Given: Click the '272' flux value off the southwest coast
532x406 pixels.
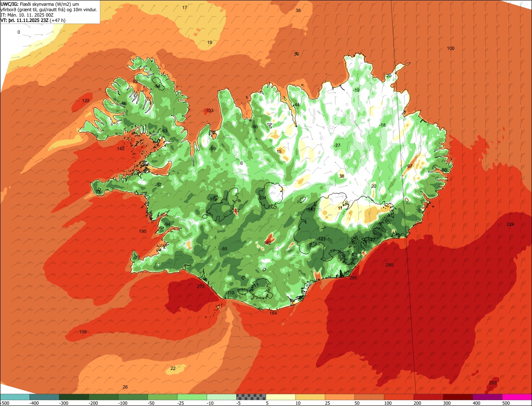Looking at the screenshot, I should (x=201, y=286).
